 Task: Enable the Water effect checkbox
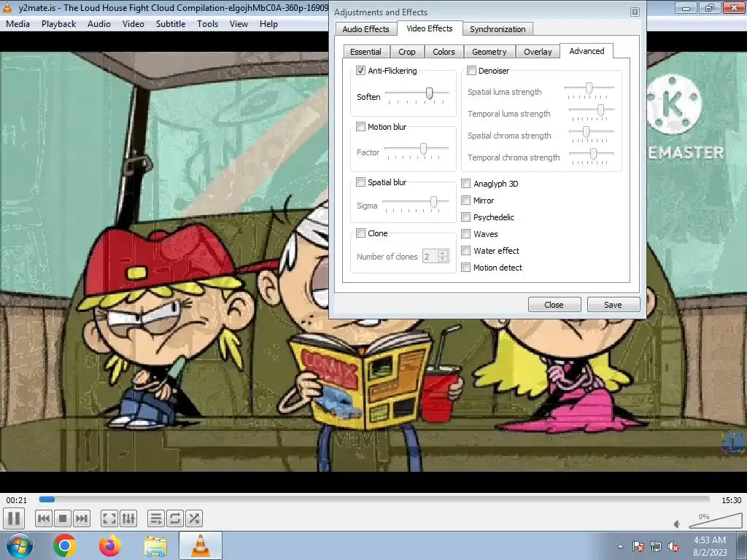(466, 251)
